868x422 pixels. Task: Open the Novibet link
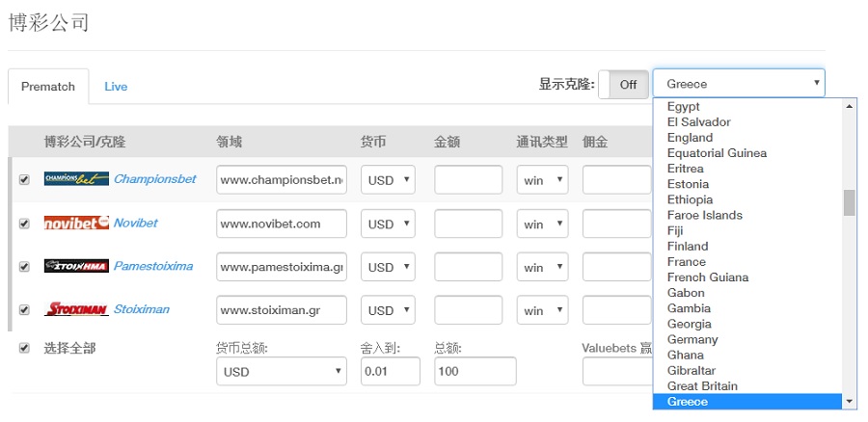point(136,223)
